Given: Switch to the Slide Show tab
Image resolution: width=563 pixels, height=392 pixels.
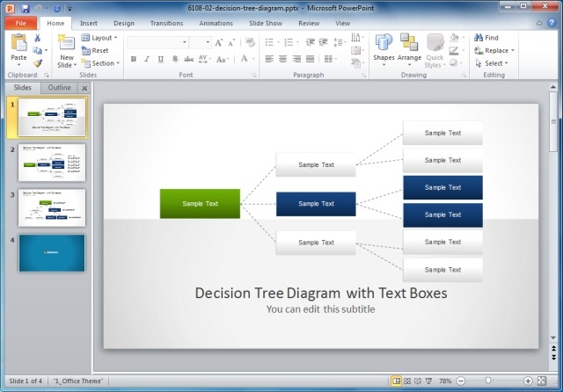Looking at the screenshot, I should click(x=266, y=24).
